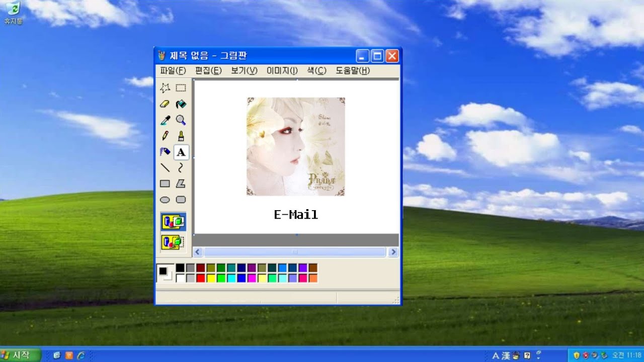Pick the light gray color swatch
Screen dimensions: 644x362
coord(190,278)
